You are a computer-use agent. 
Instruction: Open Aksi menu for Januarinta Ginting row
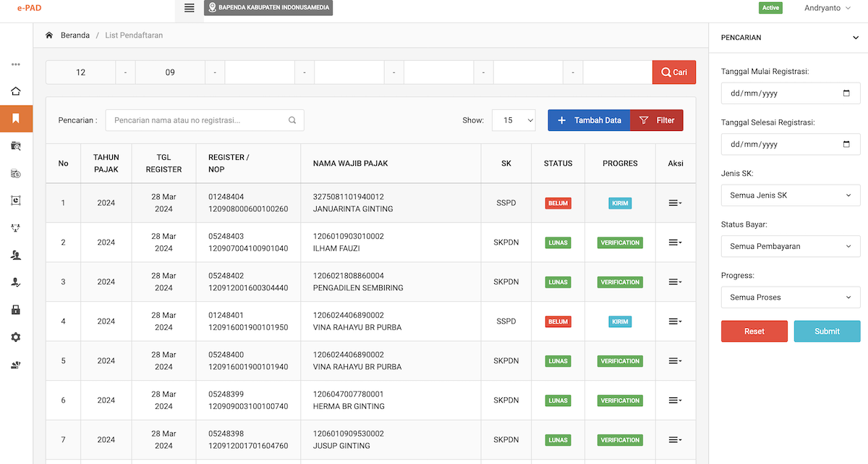click(x=675, y=203)
